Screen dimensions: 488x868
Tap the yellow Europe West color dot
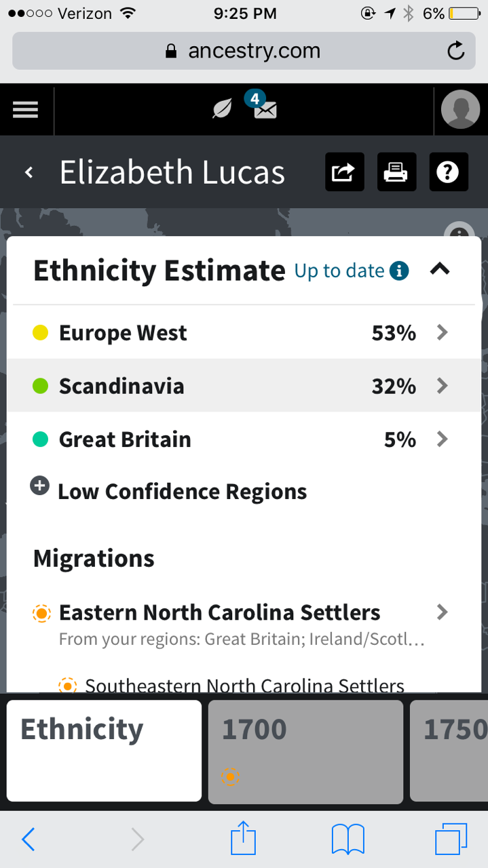pos(41,333)
